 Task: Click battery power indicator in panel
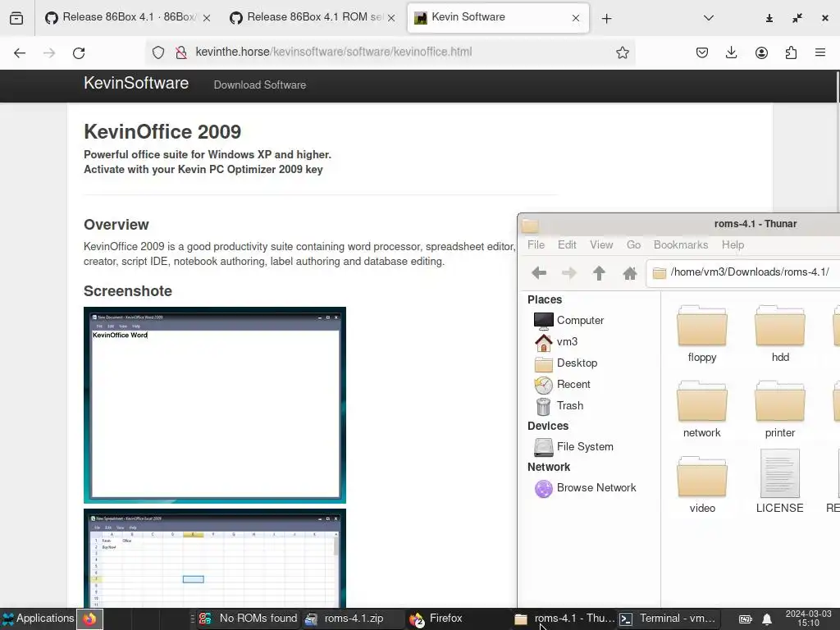745,619
